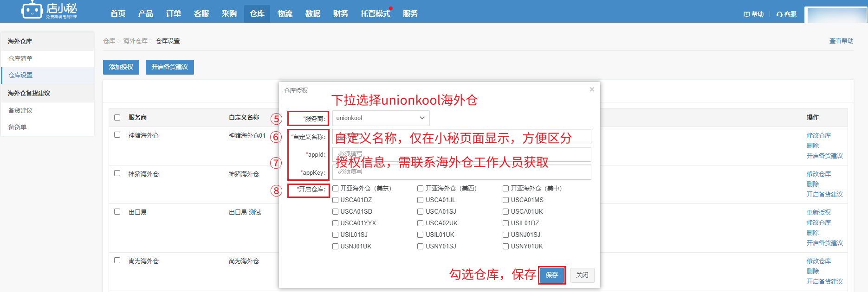This screenshot has height=292, width=868.
Task: Check 开亚海外仓（美东） checkbox
Action: 335,188
